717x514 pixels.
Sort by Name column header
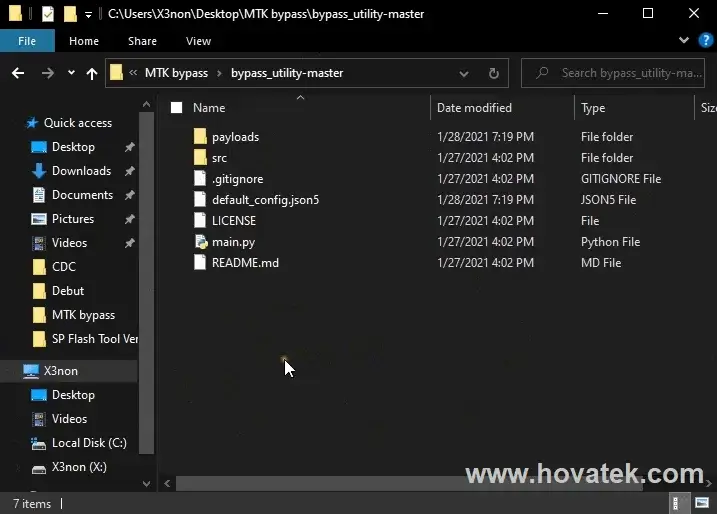(x=209, y=107)
